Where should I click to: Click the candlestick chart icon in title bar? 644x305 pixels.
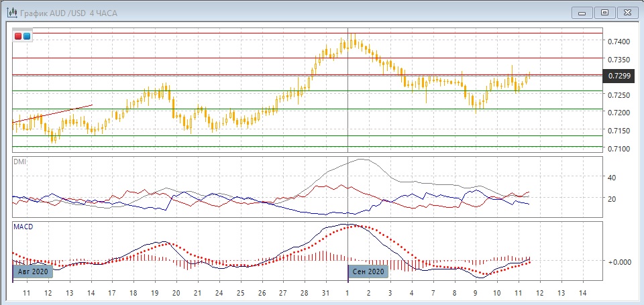[11, 13]
